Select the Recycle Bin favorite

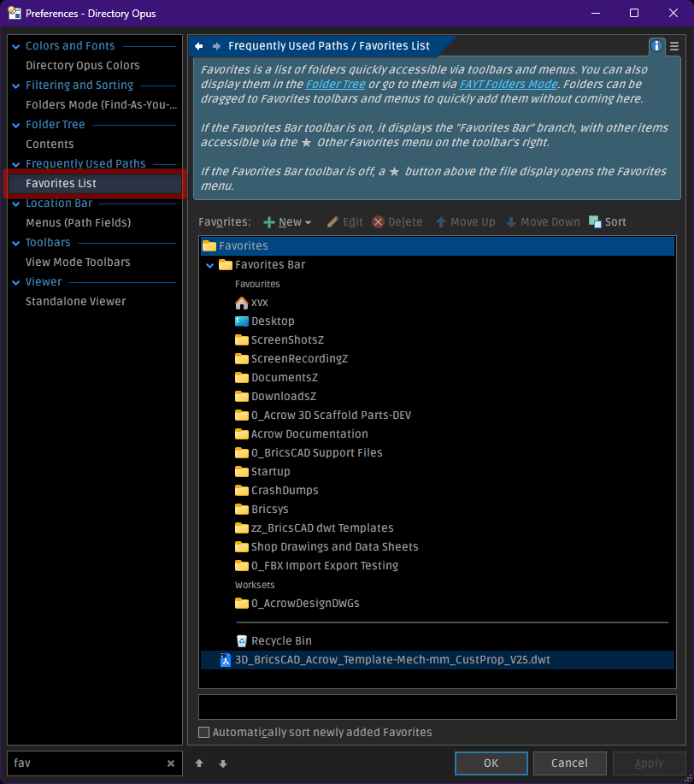tap(281, 640)
